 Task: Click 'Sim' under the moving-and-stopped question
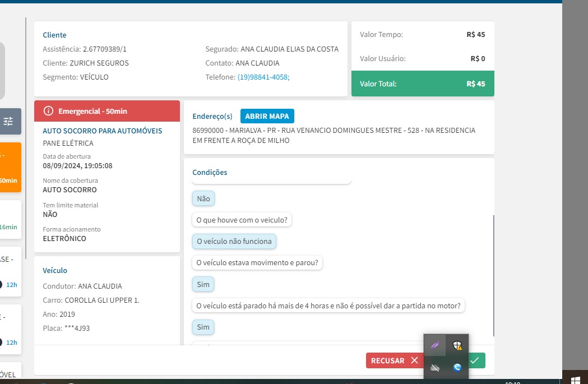(x=203, y=284)
